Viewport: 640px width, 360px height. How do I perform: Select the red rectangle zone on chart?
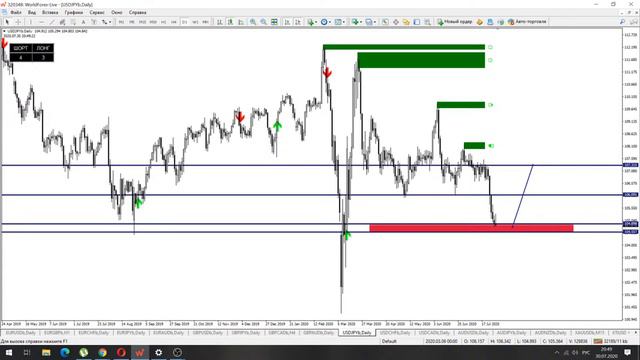click(x=471, y=228)
